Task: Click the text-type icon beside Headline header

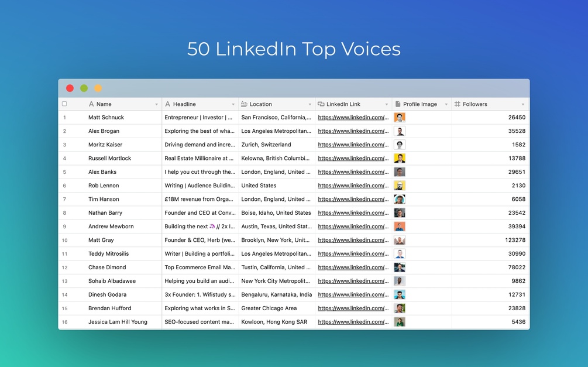Action: coord(168,104)
